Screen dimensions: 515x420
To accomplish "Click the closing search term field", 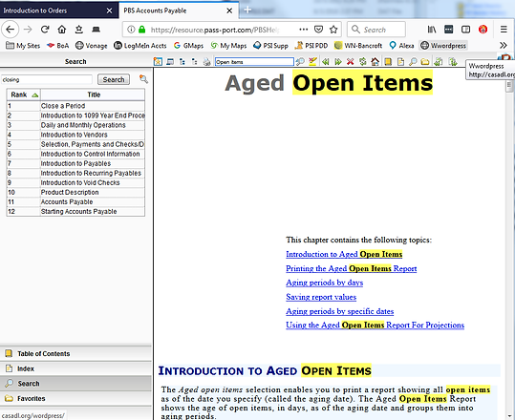I will click(x=47, y=79).
